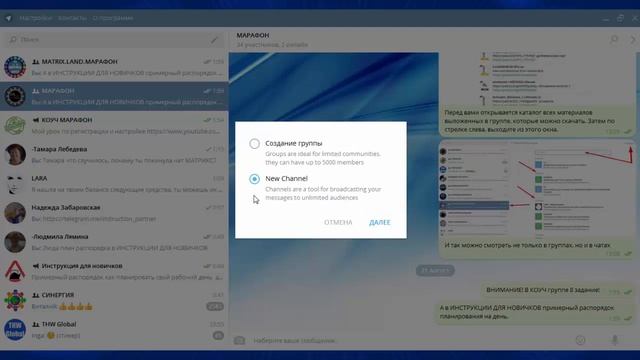
Task: Click message starting ВНИМАНИЕ! В КОУЧ группе
Action: pyautogui.click(x=558, y=291)
